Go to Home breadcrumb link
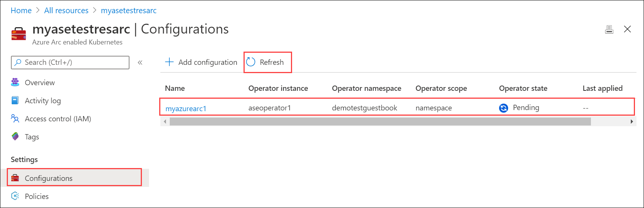The image size is (644, 208). 21,11
